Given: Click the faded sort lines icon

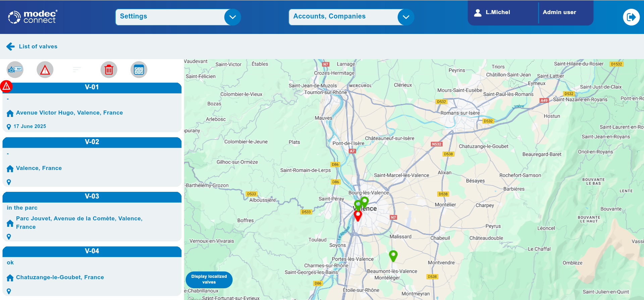Looking at the screenshot, I should (77, 70).
